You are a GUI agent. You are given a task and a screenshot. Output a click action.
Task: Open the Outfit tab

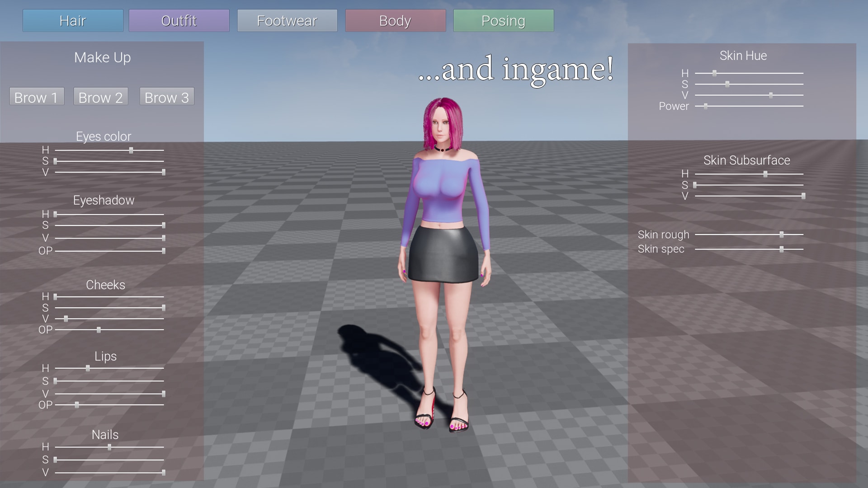(x=179, y=21)
